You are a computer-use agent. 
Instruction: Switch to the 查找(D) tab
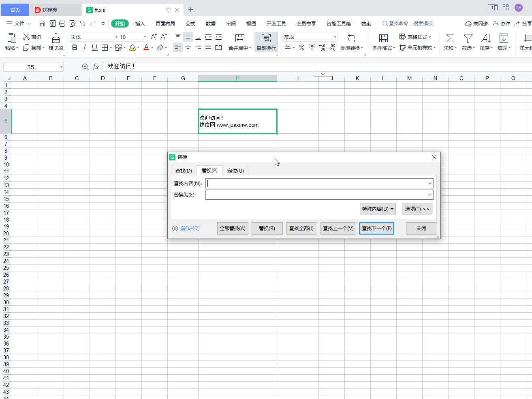[184, 171]
